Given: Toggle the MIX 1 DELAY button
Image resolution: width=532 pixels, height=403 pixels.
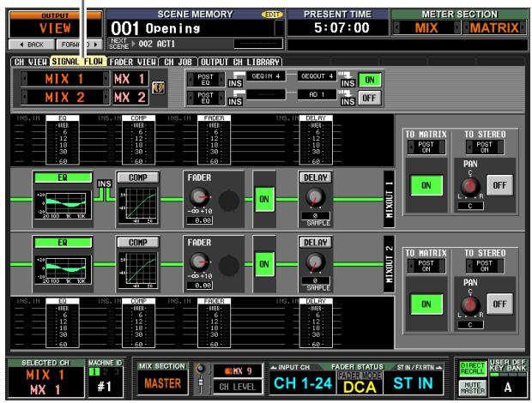Looking at the screenshot, I should [315, 177].
